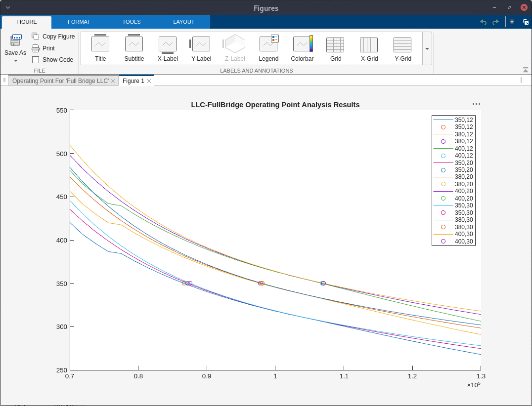This screenshot has height=406, width=532.
Task: Switch to the FORMAT ribbon tab
Action: tap(79, 22)
